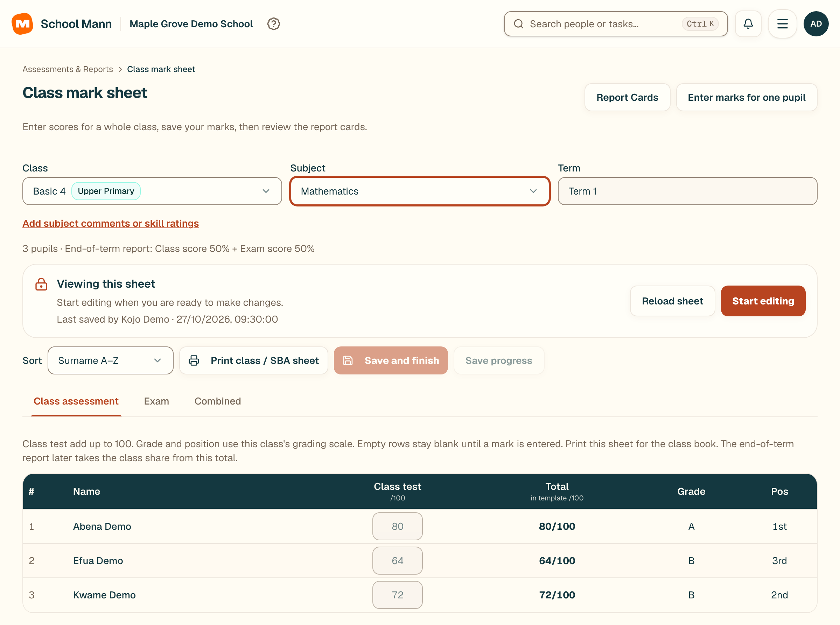Open the help question mark icon
Viewport: 840px width, 625px height.
[274, 24]
